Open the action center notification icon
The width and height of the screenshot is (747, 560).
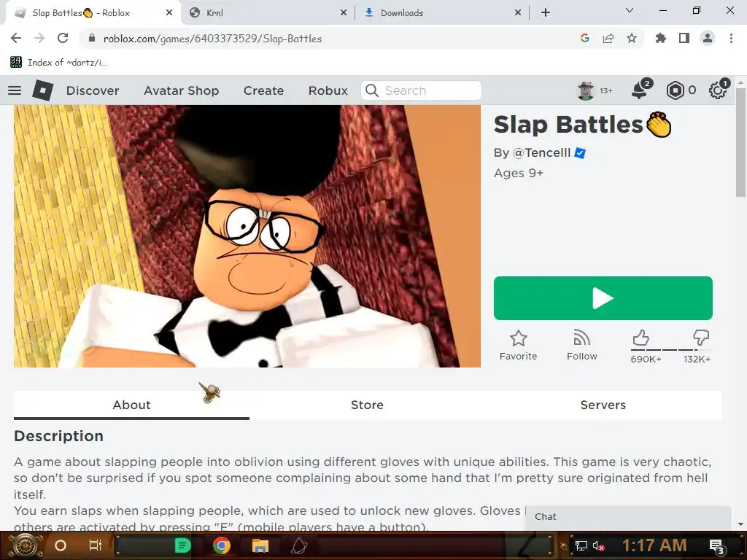(x=717, y=546)
